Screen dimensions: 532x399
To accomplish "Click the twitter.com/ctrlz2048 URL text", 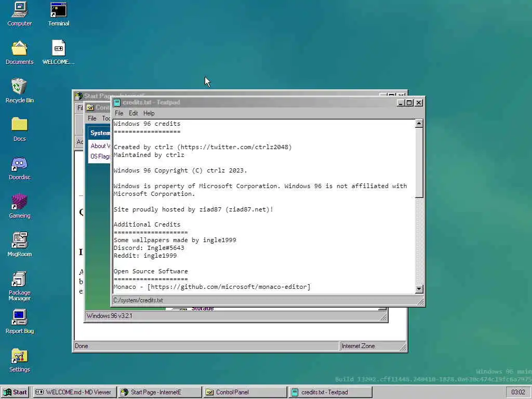I will 234,147.
